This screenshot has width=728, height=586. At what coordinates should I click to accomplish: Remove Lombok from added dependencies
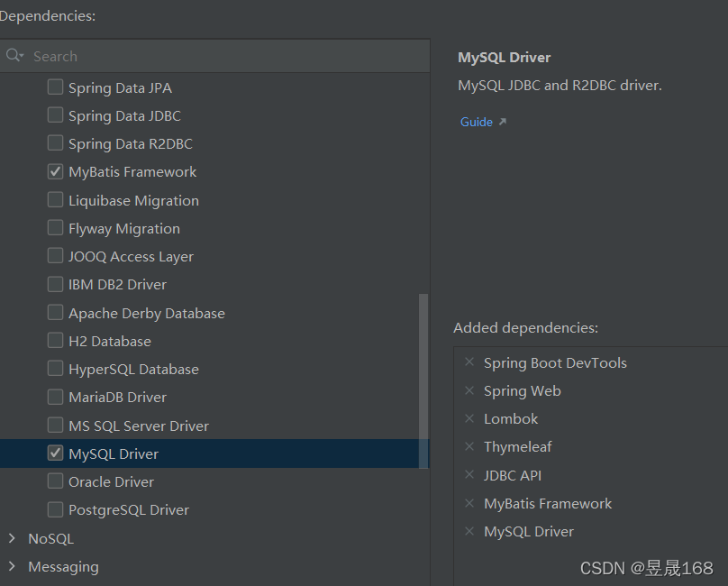tap(469, 418)
